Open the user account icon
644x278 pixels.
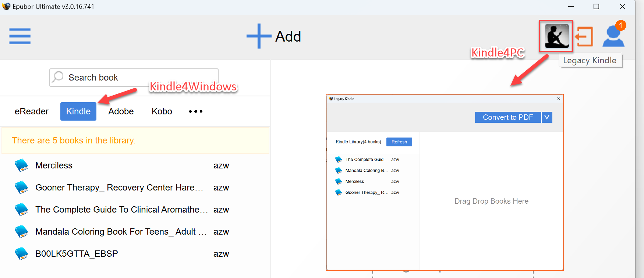[613, 36]
